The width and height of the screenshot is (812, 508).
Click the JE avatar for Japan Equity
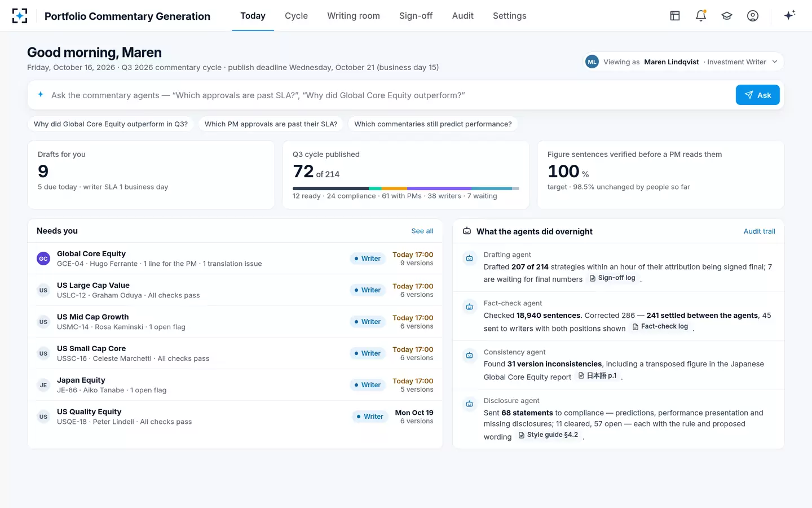tap(43, 385)
